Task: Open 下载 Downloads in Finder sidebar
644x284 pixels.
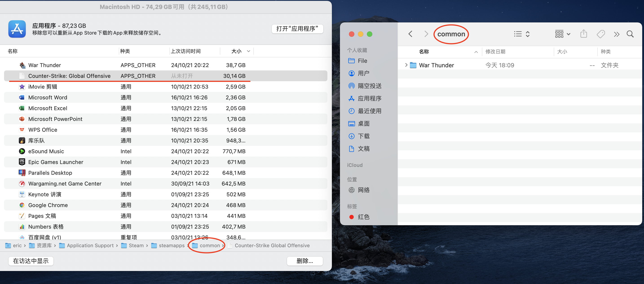Action: [363, 136]
